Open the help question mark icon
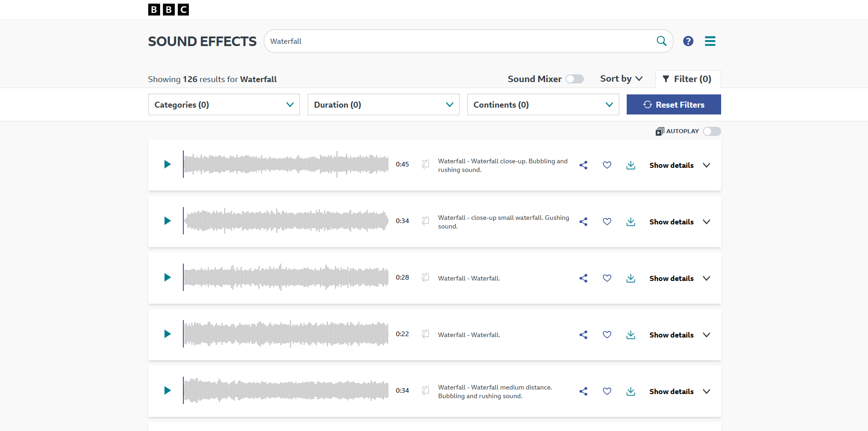Screen dimensions: 868x431 click(x=688, y=41)
